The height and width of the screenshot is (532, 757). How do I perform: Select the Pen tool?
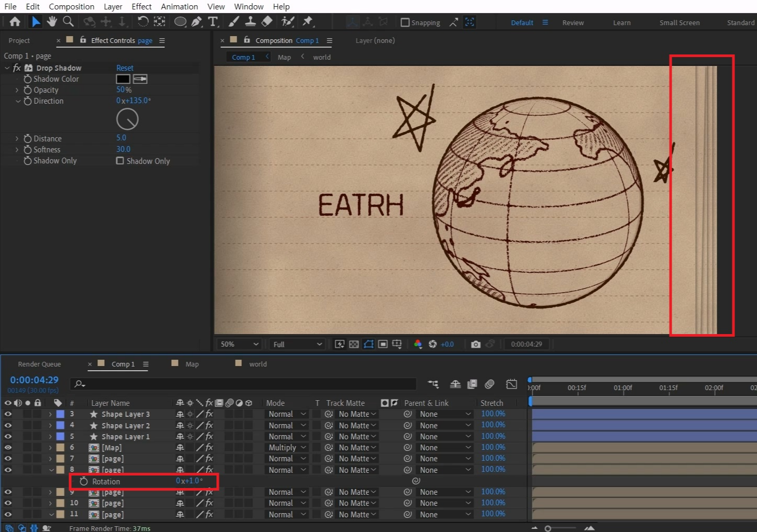coord(196,21)
